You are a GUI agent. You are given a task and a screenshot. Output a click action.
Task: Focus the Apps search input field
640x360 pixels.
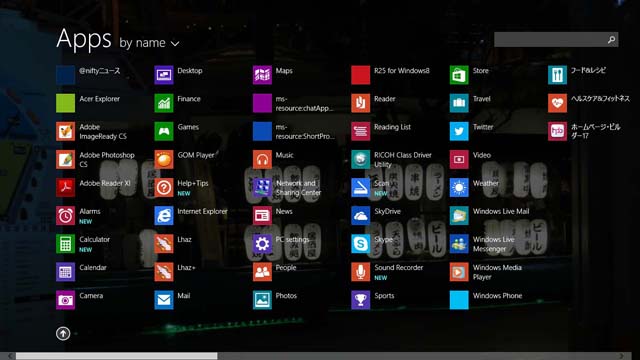point(556,40)
